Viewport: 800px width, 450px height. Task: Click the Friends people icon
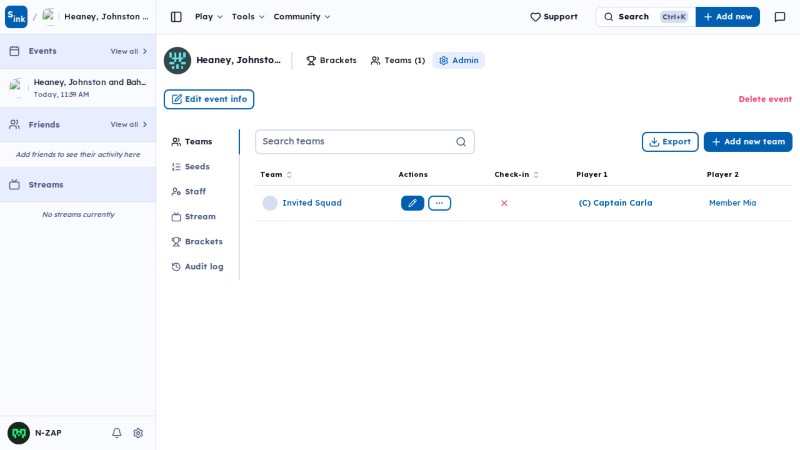[x=14, y=124]
